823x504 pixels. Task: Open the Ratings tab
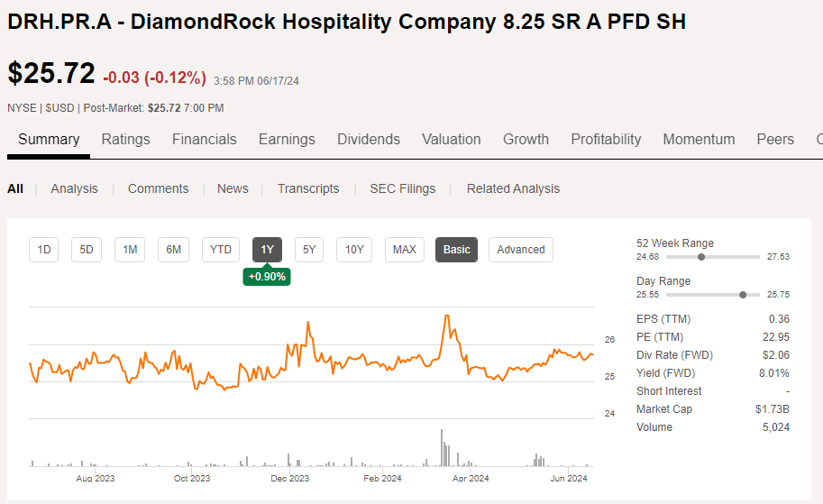click(125, 139)
